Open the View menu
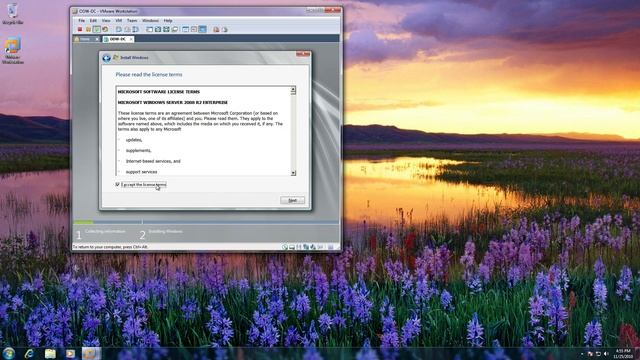 click(106, 20)
